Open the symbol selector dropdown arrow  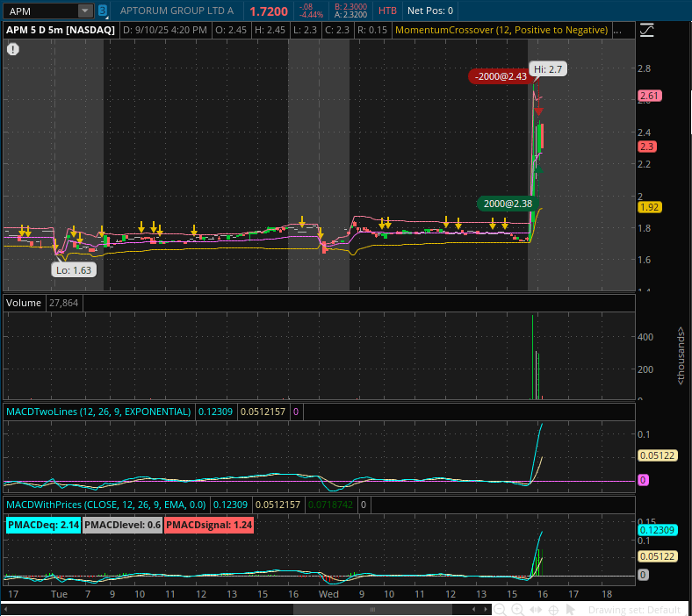click(x=85, y=11)
